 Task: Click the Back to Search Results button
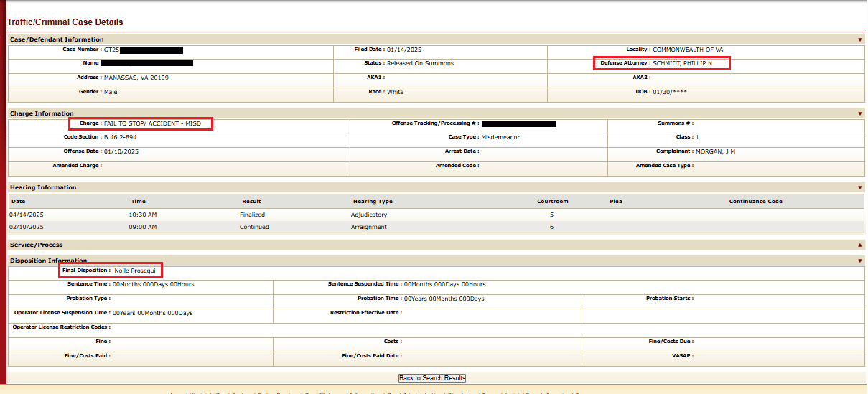[432, 378]
